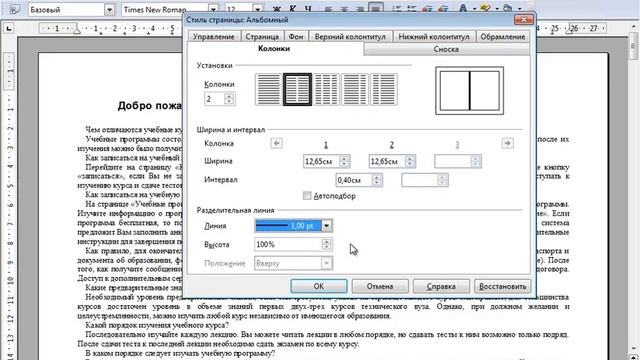640x360 pixels.
Task: Adjust the Интервал 0,40см stepper
Action: [376, 180]
